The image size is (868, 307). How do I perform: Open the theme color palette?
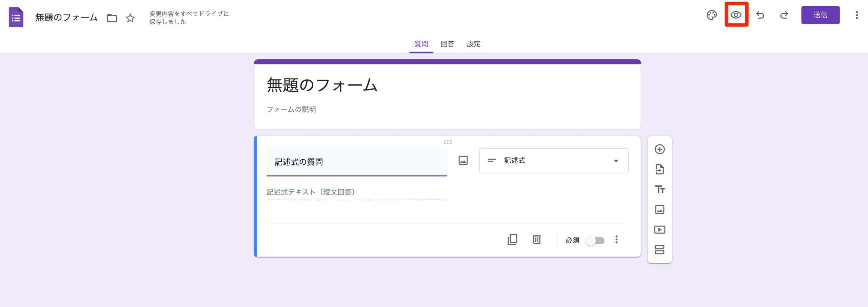[712, 15]
